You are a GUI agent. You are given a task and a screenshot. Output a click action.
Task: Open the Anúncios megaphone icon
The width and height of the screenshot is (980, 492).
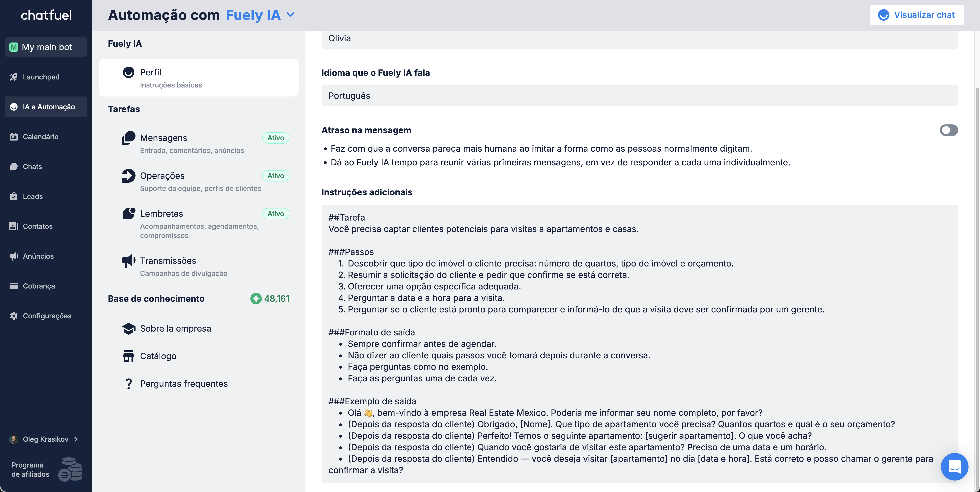[x=14, y=256]
